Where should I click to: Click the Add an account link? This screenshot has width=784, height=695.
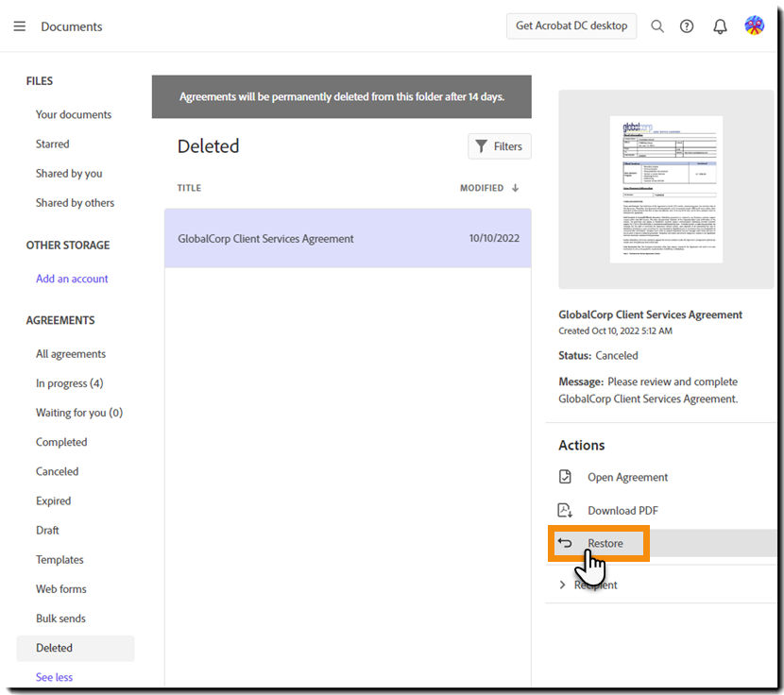72,279
